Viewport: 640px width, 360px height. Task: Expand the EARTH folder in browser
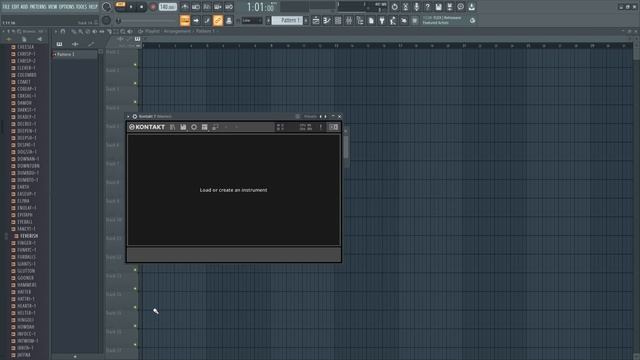20,187
